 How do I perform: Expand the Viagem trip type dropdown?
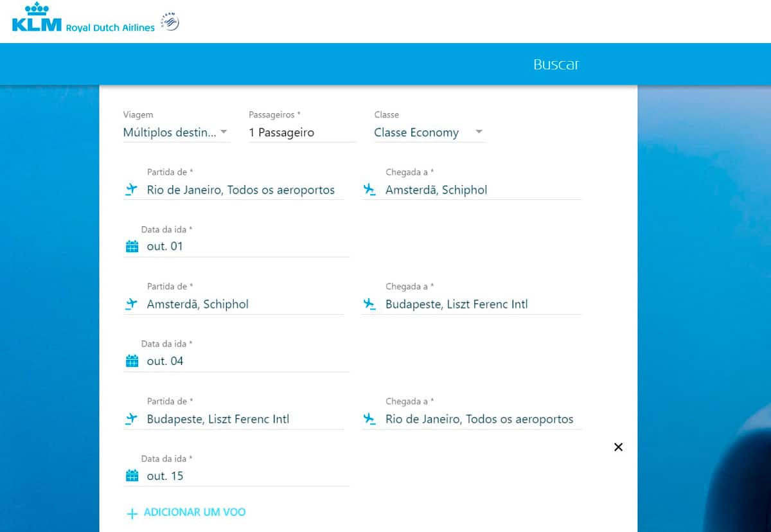tap(176, 132)
